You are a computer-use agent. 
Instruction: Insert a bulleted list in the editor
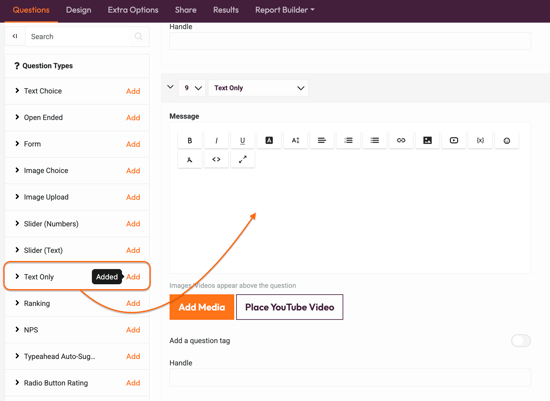pos(375,140)
